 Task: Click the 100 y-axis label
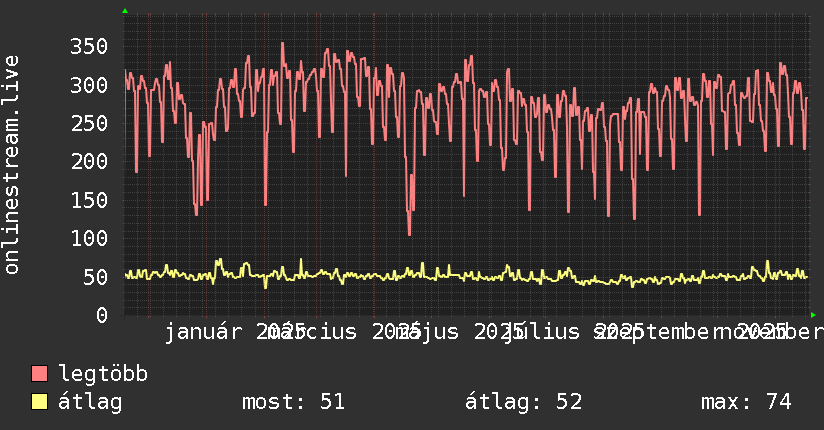[x=89, y=239]
